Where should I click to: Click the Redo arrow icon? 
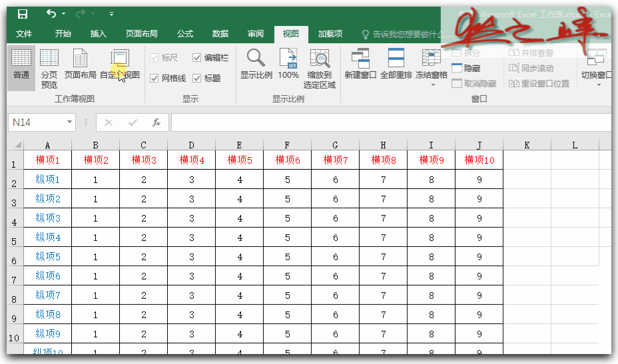81,14
